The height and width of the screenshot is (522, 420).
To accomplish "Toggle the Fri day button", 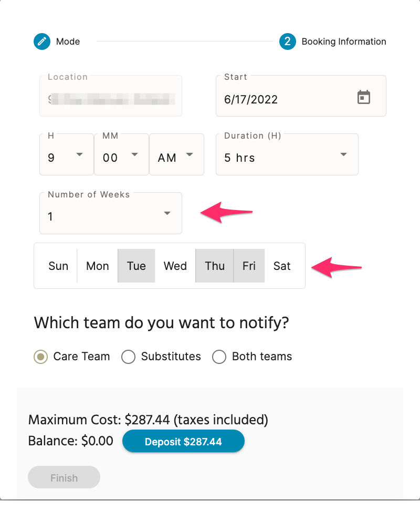I will click(249, 266).
